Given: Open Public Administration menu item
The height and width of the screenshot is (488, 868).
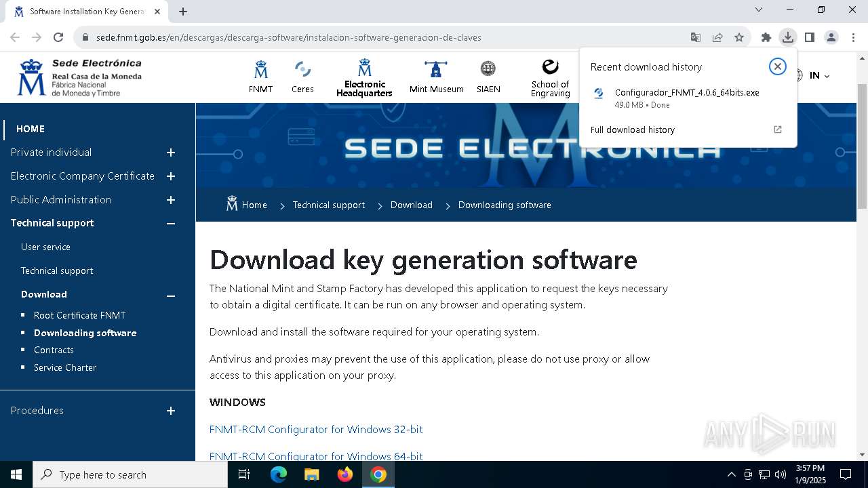Looking at the screenshot, I should (x=61, y=200).
